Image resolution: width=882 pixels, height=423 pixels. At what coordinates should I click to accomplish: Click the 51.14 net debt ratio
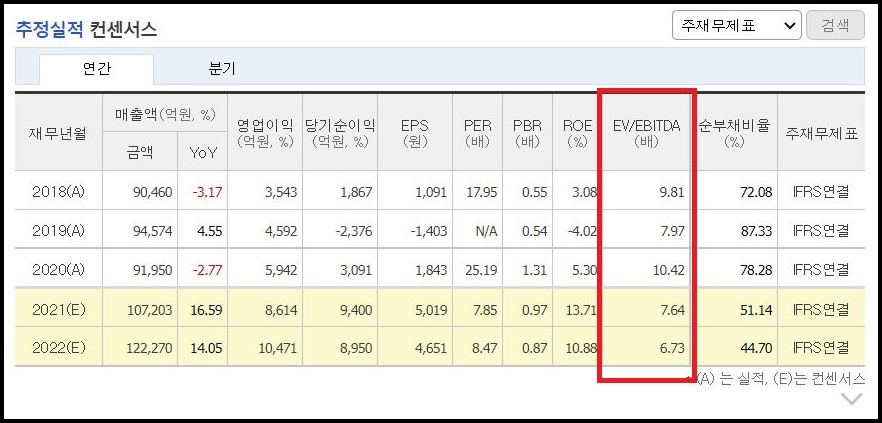pyautogui.click(x=757, y=310)
